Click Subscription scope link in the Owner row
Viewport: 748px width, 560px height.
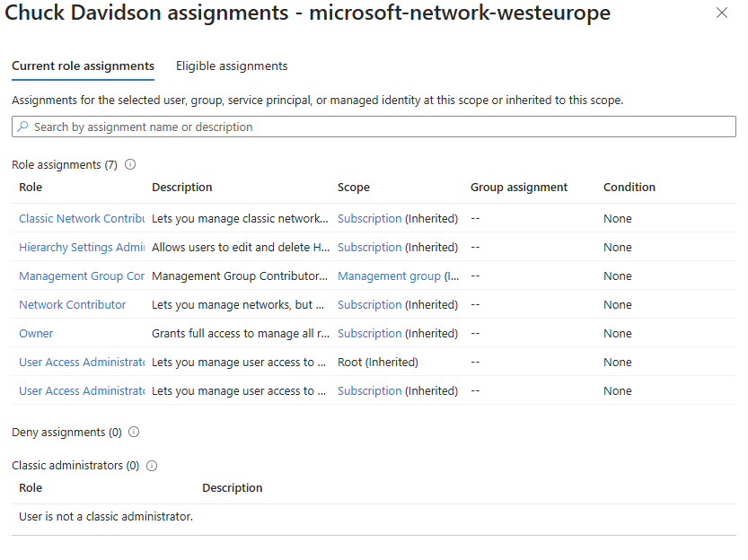370,334
